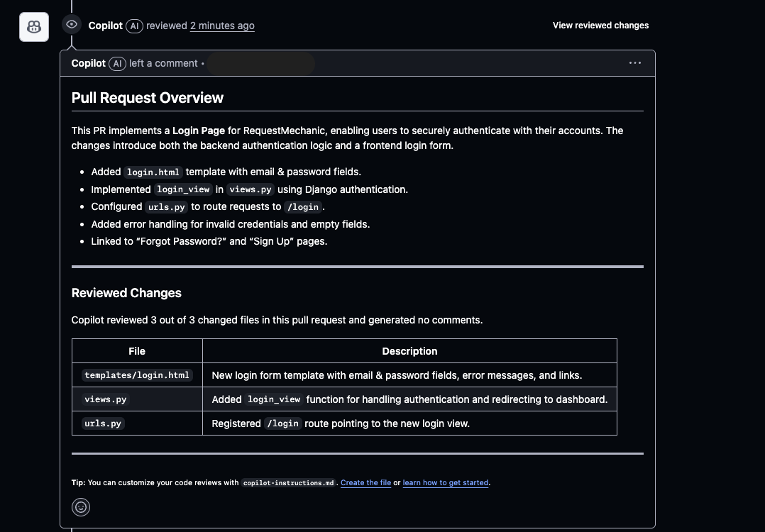Screen dimensions: 765x532
Task: Click urls.py in the file table
Action: (x=104, y=423)
